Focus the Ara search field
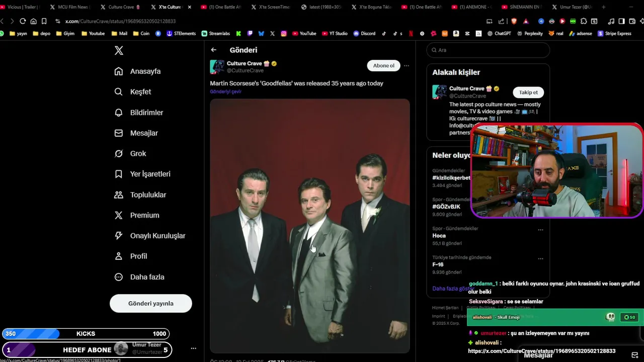Viewport: 644px width, 362px height. tap(488, 50)
